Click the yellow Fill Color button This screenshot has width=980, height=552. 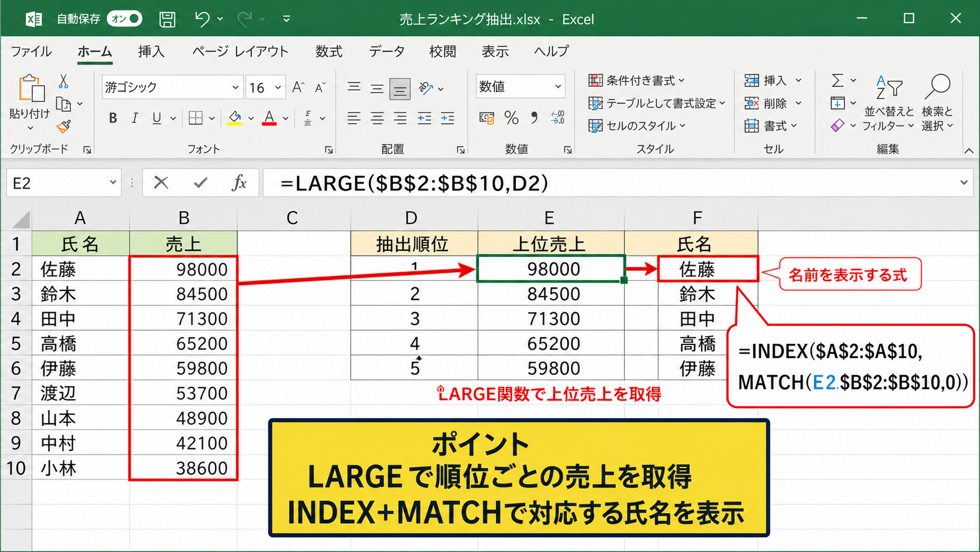pyautogui.click(x=235, y=118)
